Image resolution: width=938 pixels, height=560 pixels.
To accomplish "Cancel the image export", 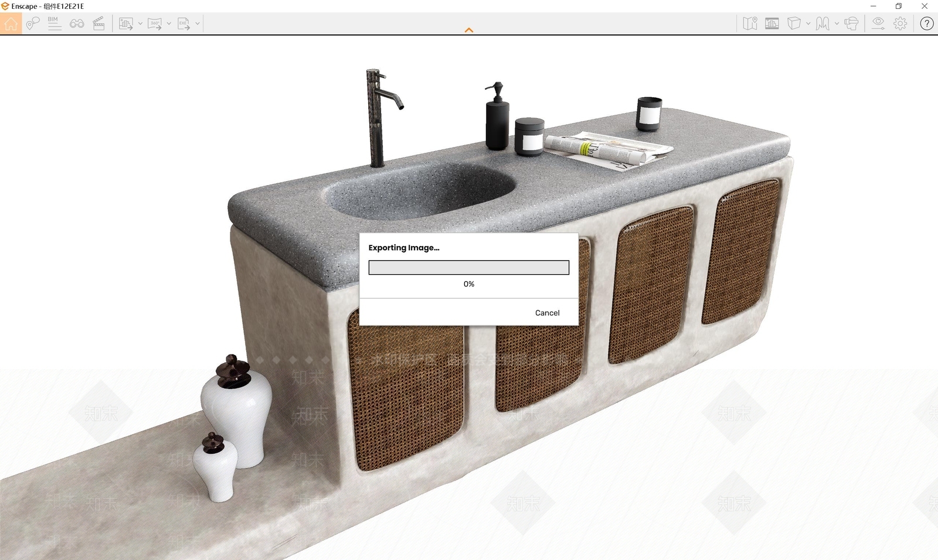I will pyautogui.click(x=547, y=313).
